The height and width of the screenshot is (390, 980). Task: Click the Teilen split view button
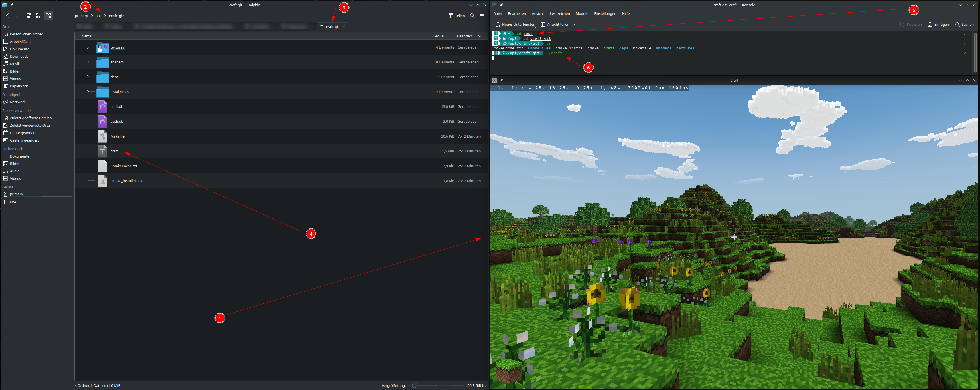point(456,16)
